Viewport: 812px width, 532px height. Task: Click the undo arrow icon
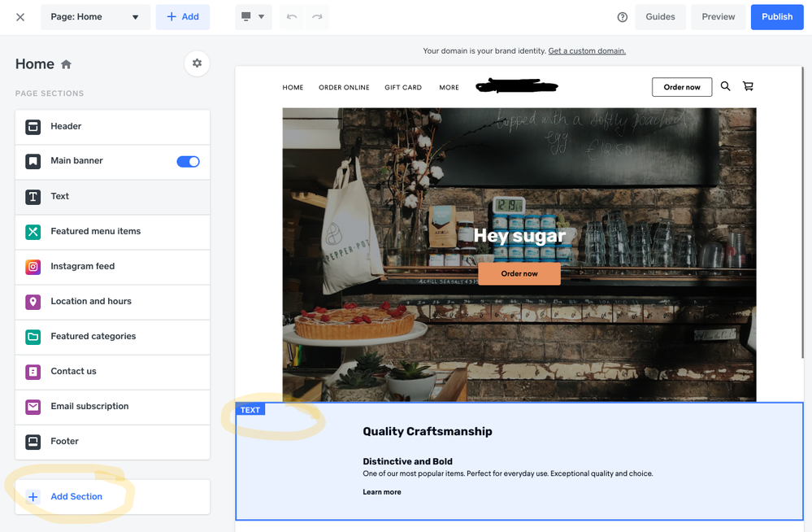(x=292, y=17)
